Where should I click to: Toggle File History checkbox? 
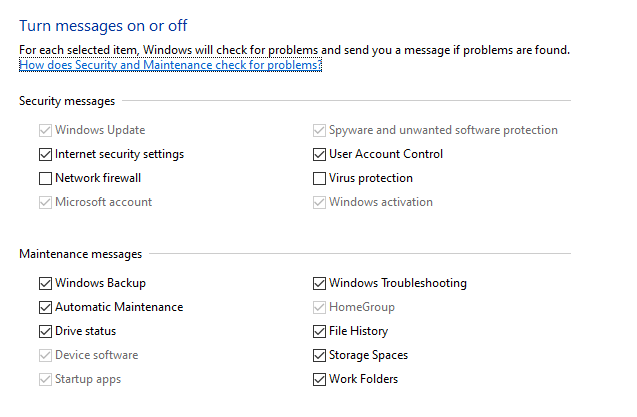319,331
